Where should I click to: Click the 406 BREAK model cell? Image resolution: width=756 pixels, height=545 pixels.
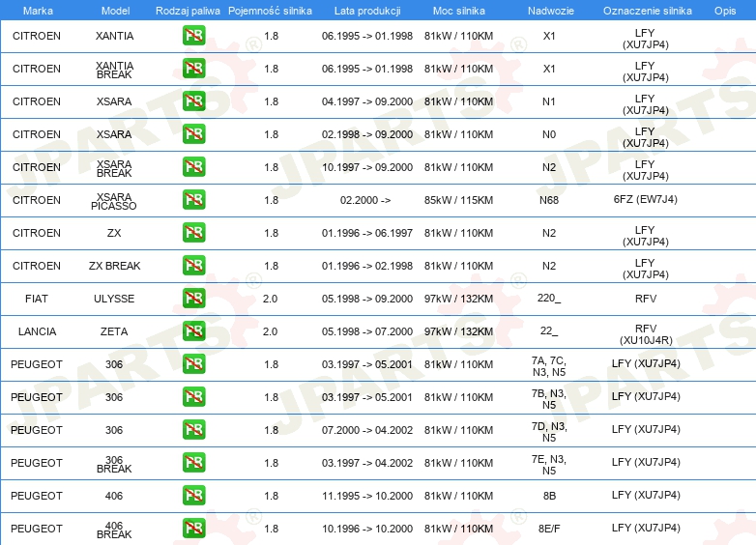pyautogui.click(x=114, y=531)
